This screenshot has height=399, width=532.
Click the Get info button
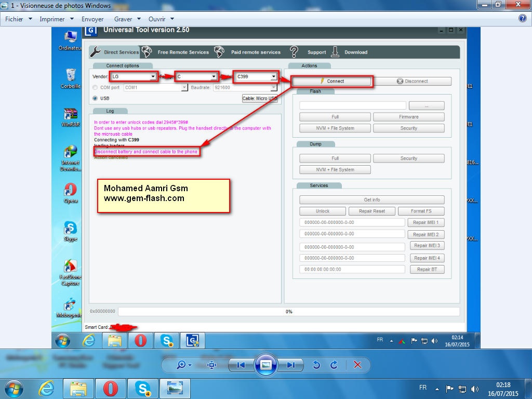pyautogui.click(x=372, y=200)
